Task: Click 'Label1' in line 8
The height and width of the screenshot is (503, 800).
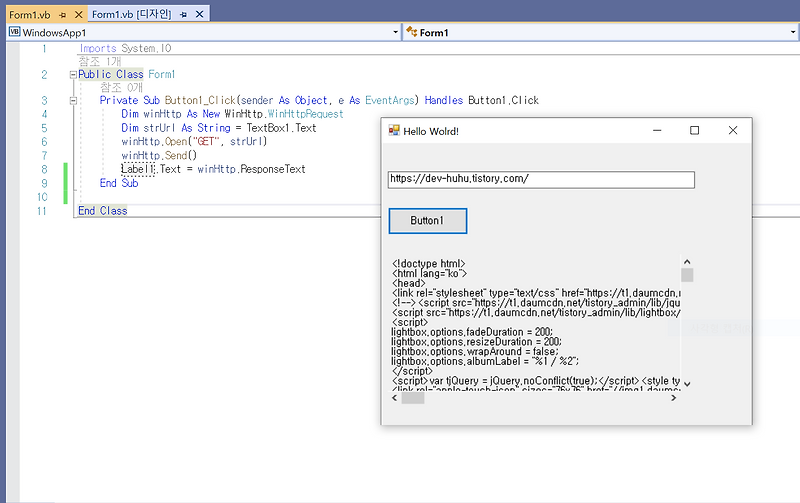Action: pyautogui.click(x=138, y=169)
